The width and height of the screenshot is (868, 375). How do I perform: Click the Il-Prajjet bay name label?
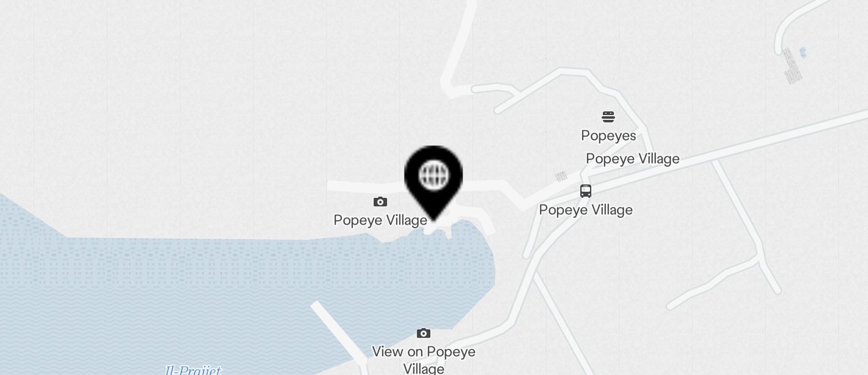click(193, 370)
